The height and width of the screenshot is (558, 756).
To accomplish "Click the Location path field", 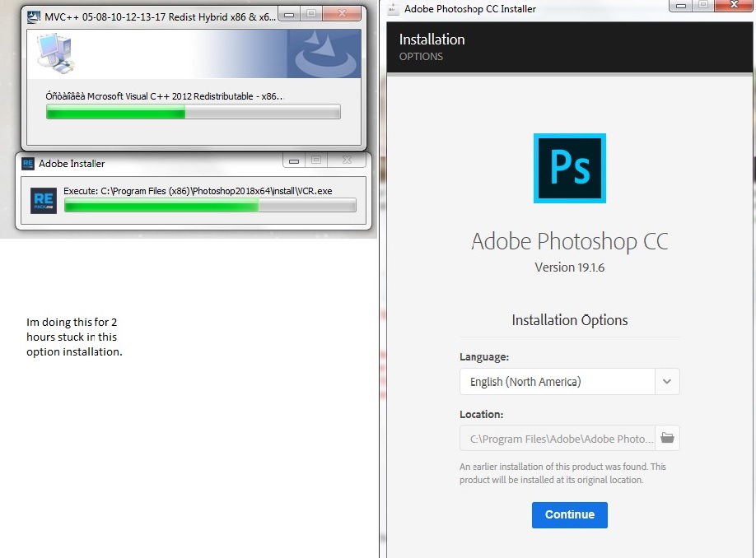I will 558,438.
